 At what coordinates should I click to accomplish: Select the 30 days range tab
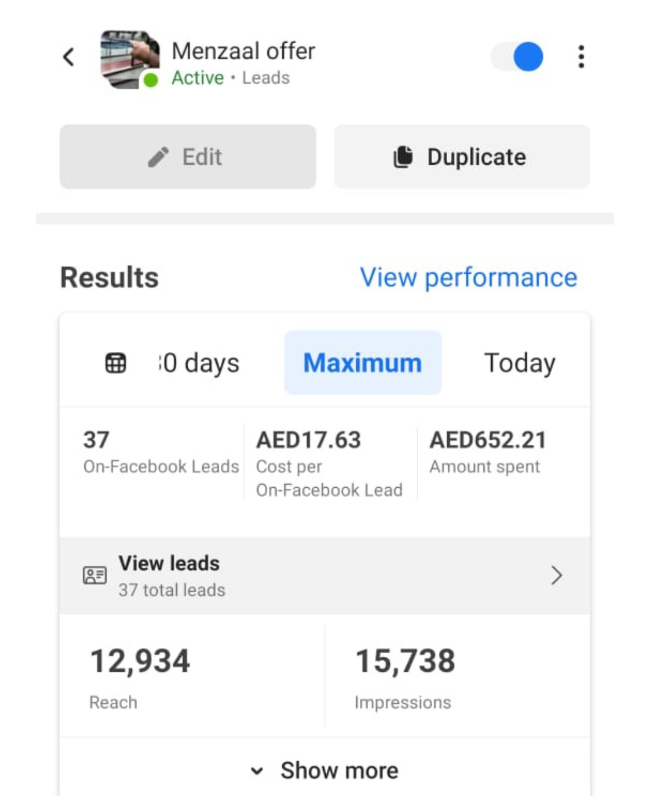(200, 363)
